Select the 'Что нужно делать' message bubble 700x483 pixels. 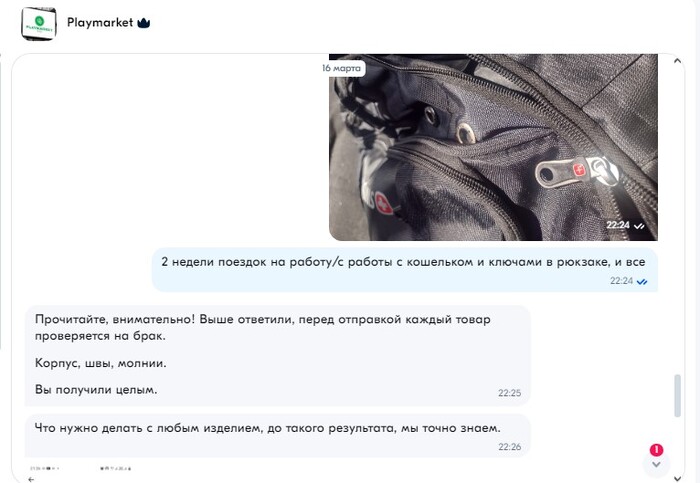(278, 436)
